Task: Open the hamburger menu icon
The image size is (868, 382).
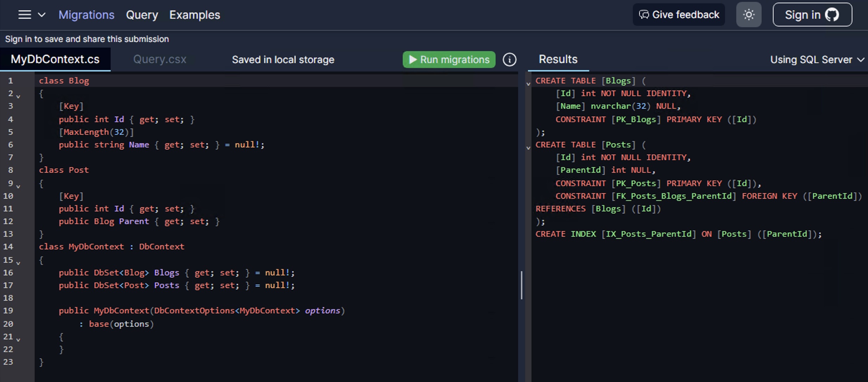Action: [x=25, y=15]
